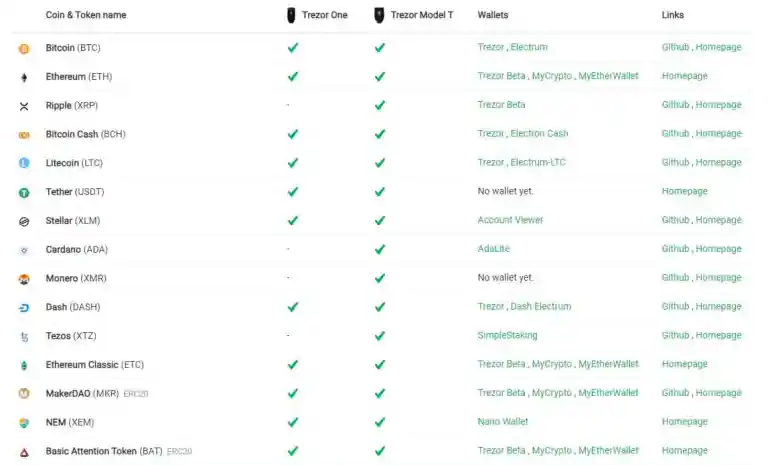The image size is (770, 465).
Task: Open the Nano Wallet link for NEM
Action: [502, 422]
